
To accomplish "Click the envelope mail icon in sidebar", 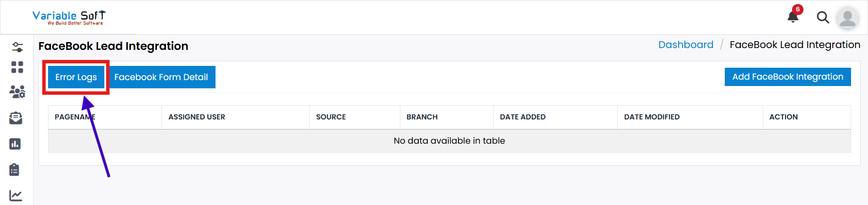I will click(x=16, y=118).
